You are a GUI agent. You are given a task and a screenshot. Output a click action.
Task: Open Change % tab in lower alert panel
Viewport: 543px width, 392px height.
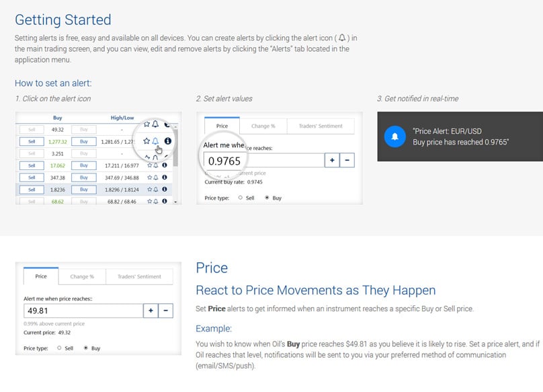point(82,276)
